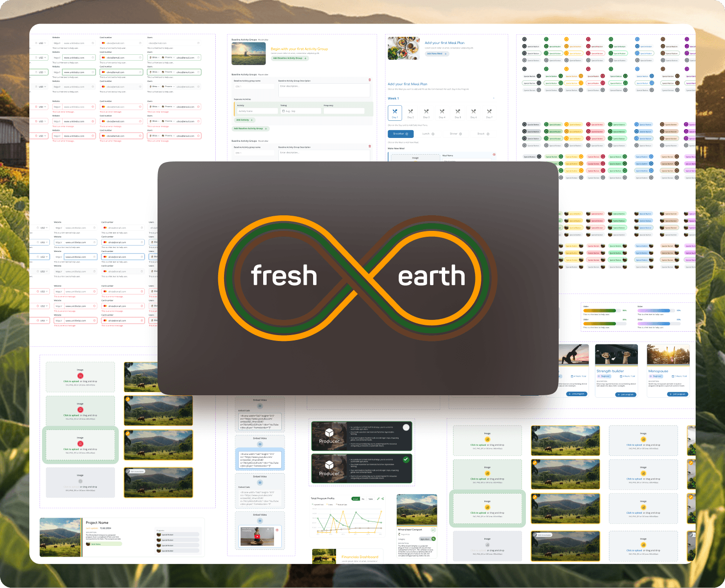This screenshot has width=725, height=588.
Task: Click the calendar icon in the Timing field
Action: [283, 111]
